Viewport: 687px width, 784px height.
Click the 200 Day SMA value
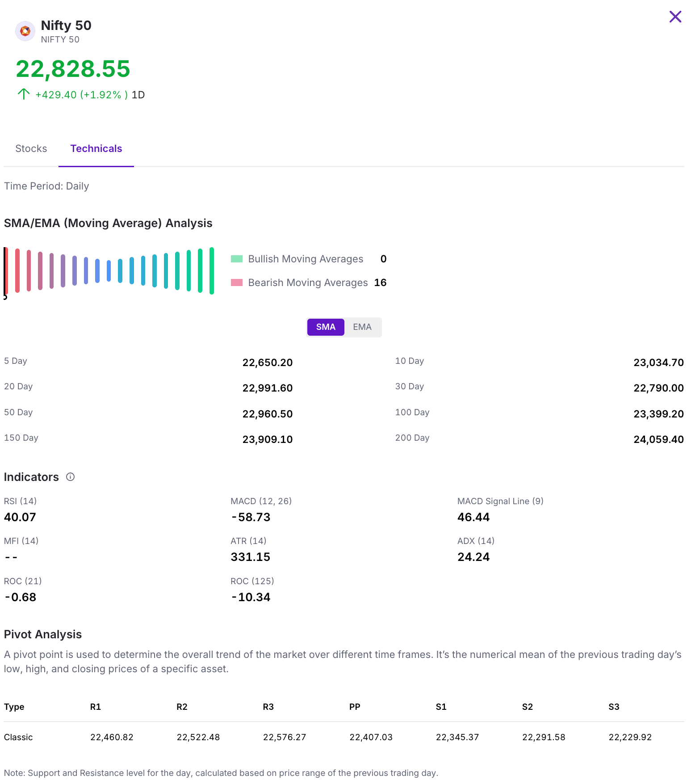click(x=658, y=439)
